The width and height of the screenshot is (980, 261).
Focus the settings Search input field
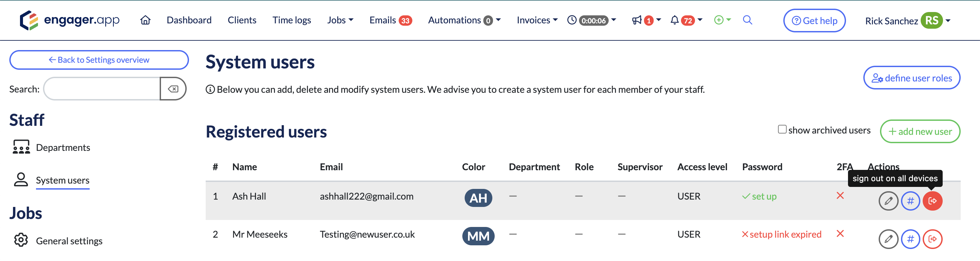click(102, 89)
